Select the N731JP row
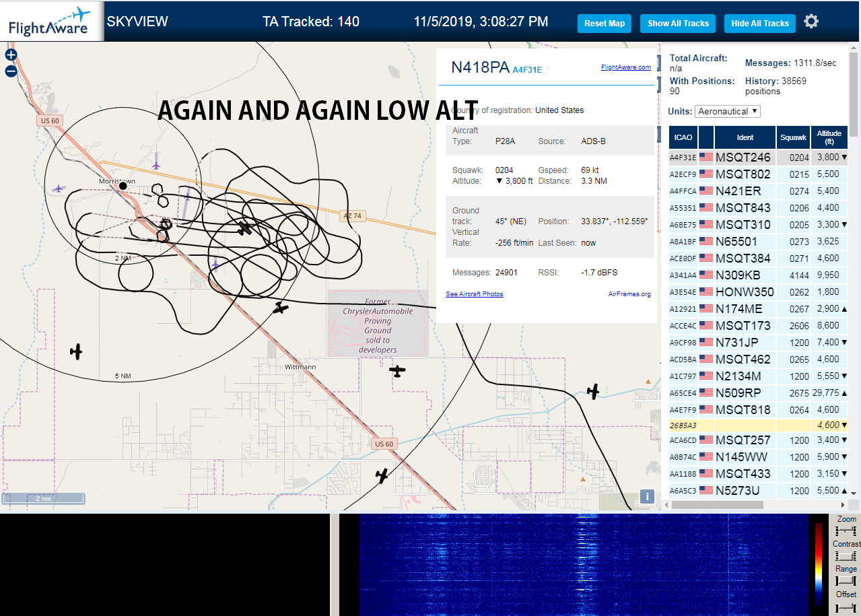This screenshot has height=616, width=861. tap(759, 343)
